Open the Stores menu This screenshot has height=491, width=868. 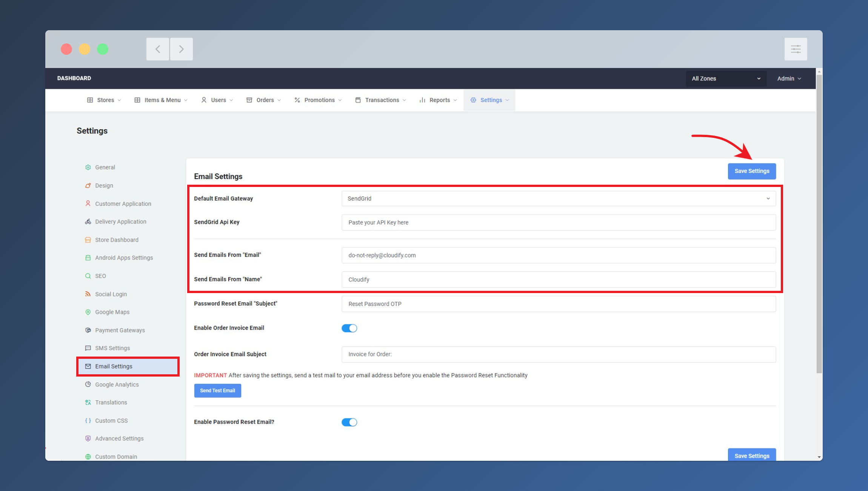(x=104, y=100)
